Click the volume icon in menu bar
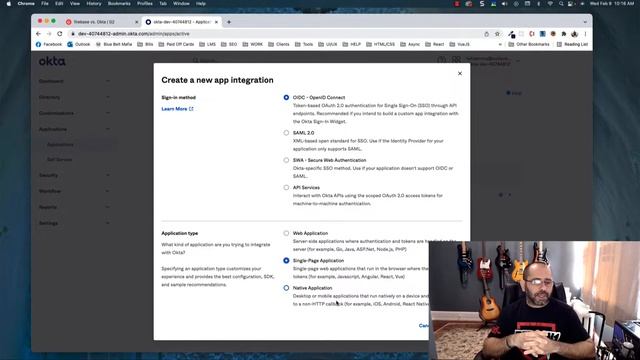This screenshot has height=360, width=640. [504, 4]
